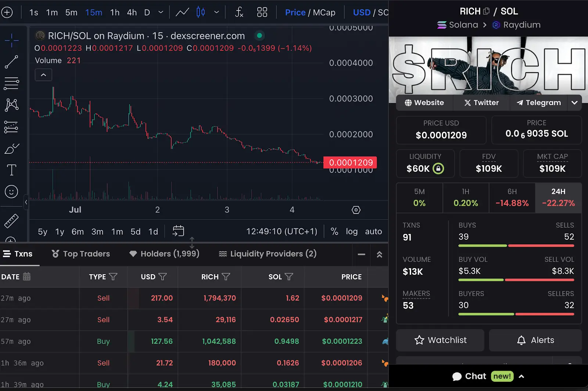
Task: Select the 6H change period
Action: 512,198
